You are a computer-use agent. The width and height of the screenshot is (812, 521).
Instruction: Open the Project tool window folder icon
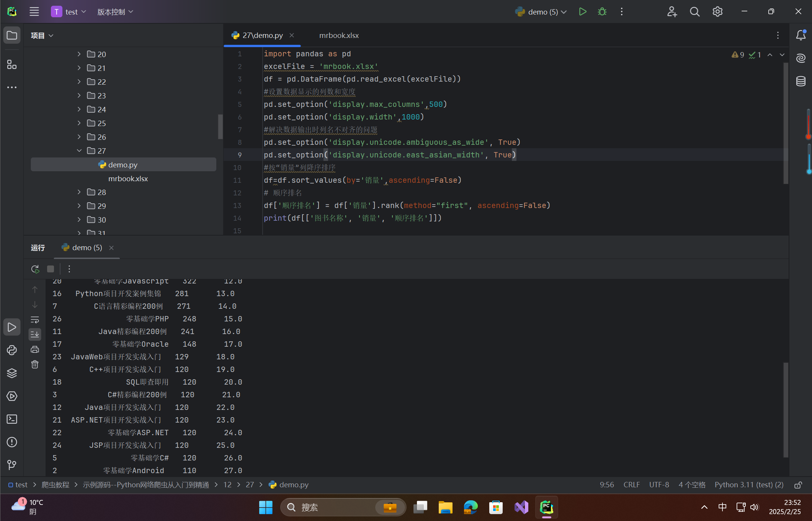click(x=12, y=35)
